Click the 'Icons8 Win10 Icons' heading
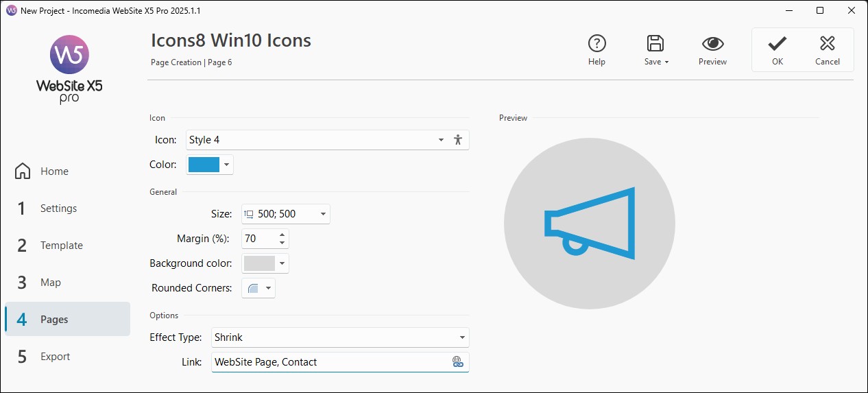 [x=231, y=41]
